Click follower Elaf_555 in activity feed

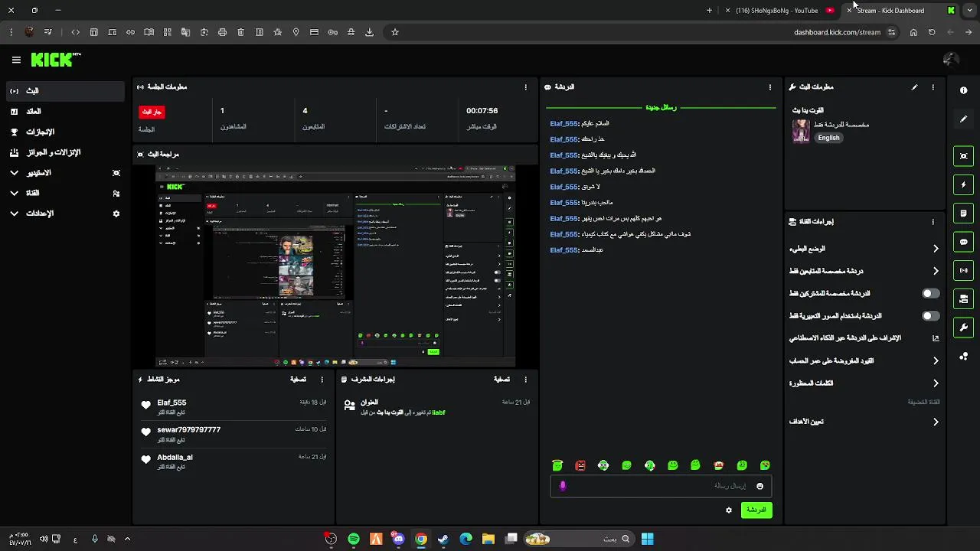tap(171, 403)
